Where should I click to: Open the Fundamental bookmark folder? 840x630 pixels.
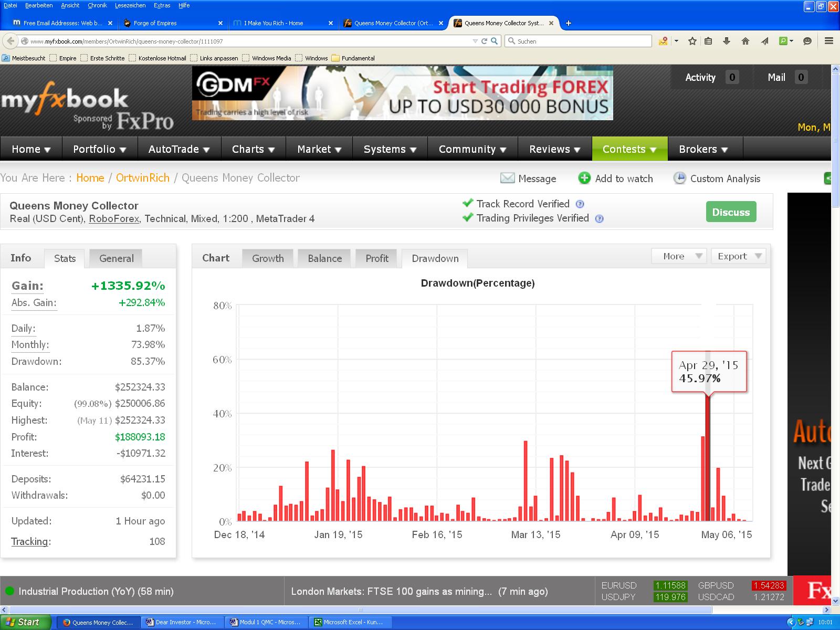pyautogui.click(x=353, y=58)
